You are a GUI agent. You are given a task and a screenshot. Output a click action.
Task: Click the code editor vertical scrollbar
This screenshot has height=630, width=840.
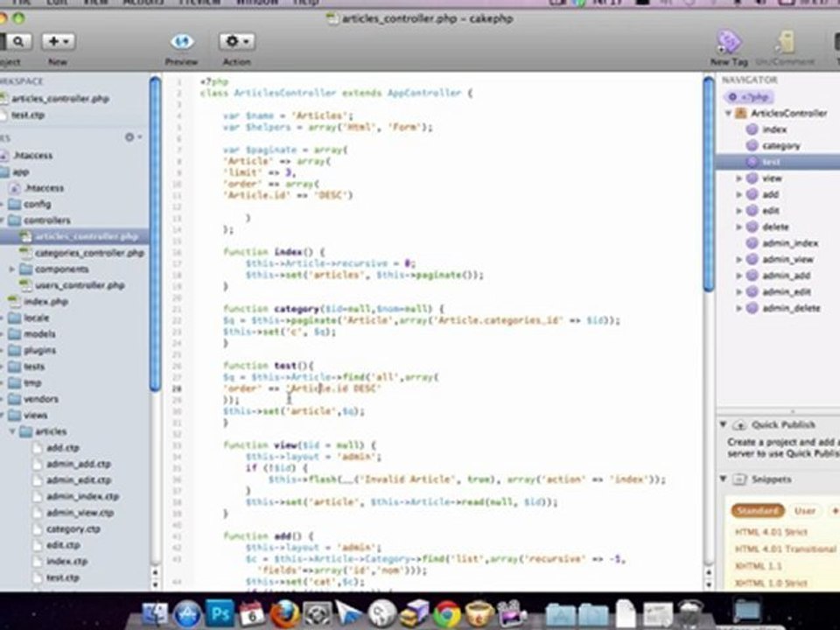point(708,185)
